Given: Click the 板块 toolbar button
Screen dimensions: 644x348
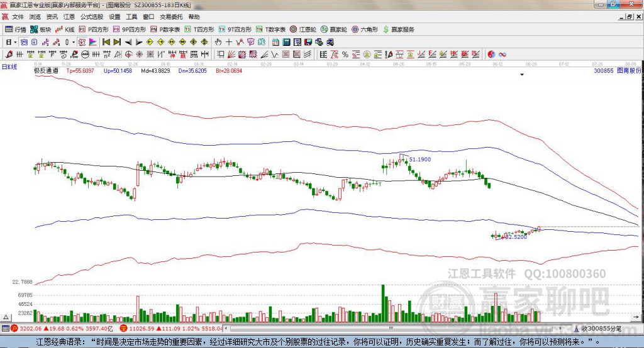Looking at the screenshot, I should (x=41, y=30).
